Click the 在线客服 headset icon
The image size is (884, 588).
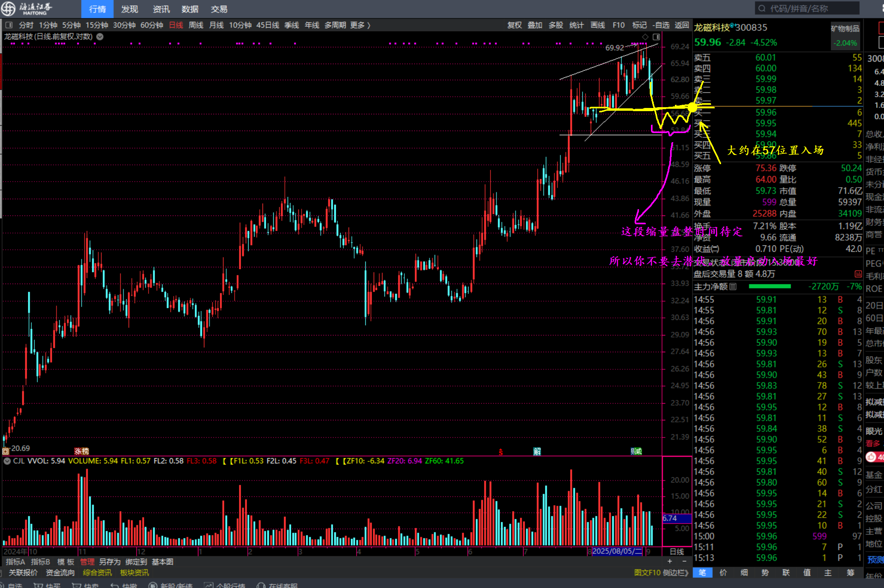pos(261,585)
